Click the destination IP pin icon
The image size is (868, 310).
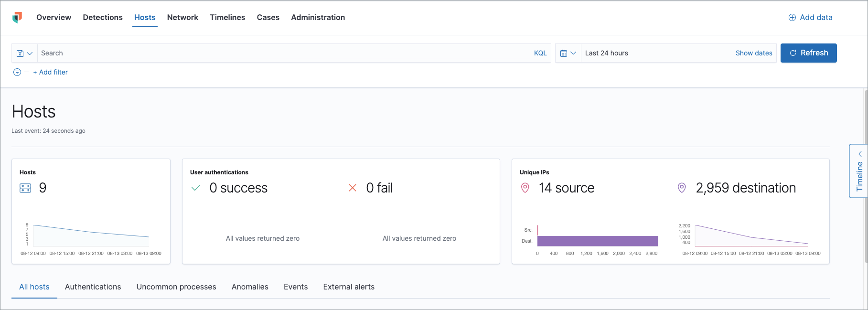[682, 188]
